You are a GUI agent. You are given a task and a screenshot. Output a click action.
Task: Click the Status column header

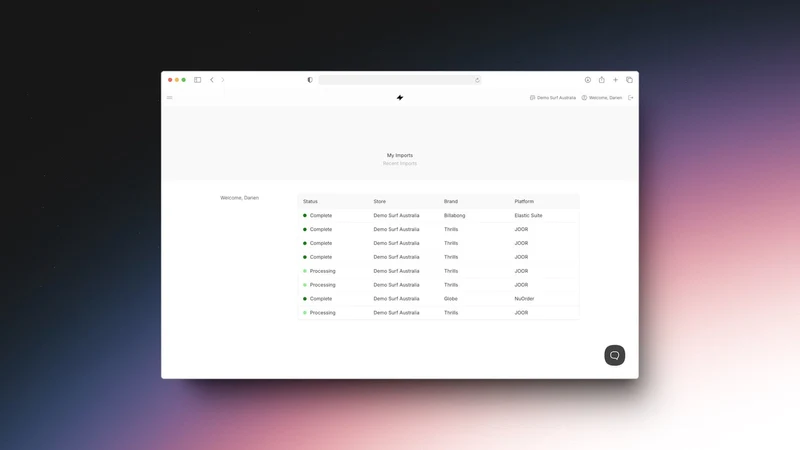(x=310, y=201)
